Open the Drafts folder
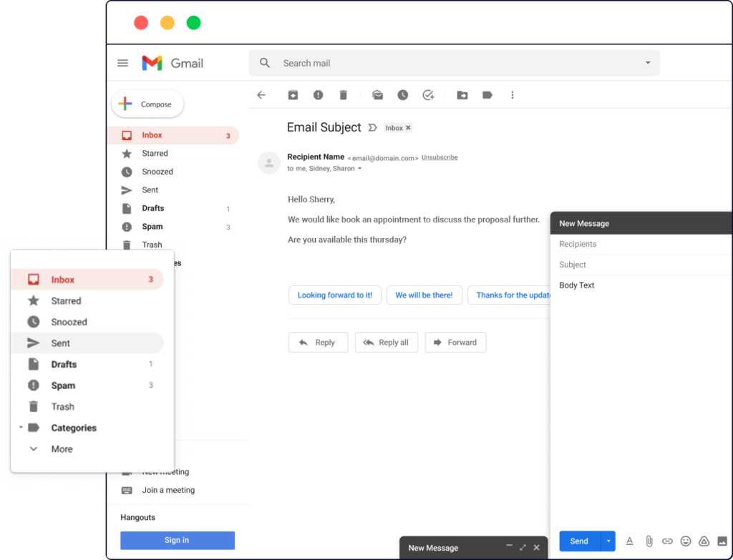The width and height of the screenshot is (733, 560). pos(64,364)
